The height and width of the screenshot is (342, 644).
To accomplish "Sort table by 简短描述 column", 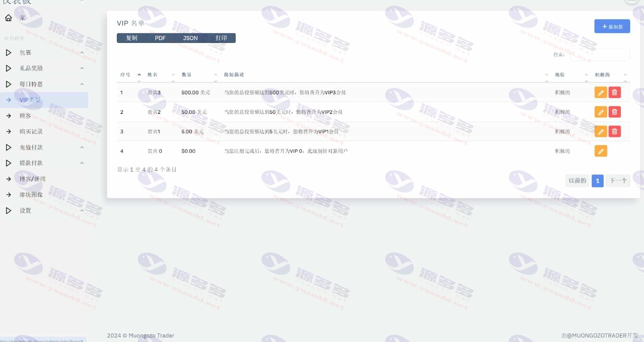I will pyautogui.click(x=386, y=75).
